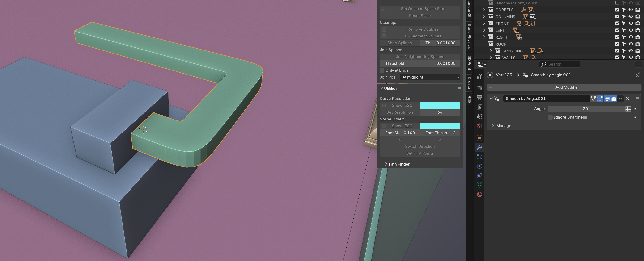Open the Output properties tab
The height and width of the screenshot is (261, 644).
click(479, 97)
